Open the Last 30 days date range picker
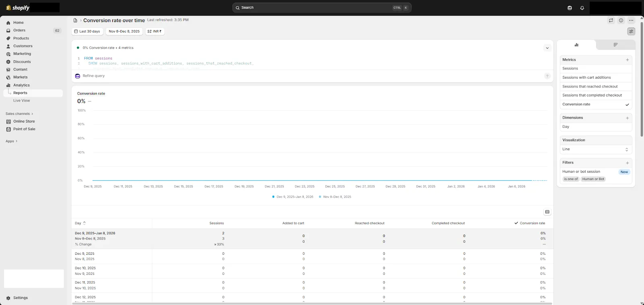The height and width of the screenshot is (305, 644). (x=87, y=31)
